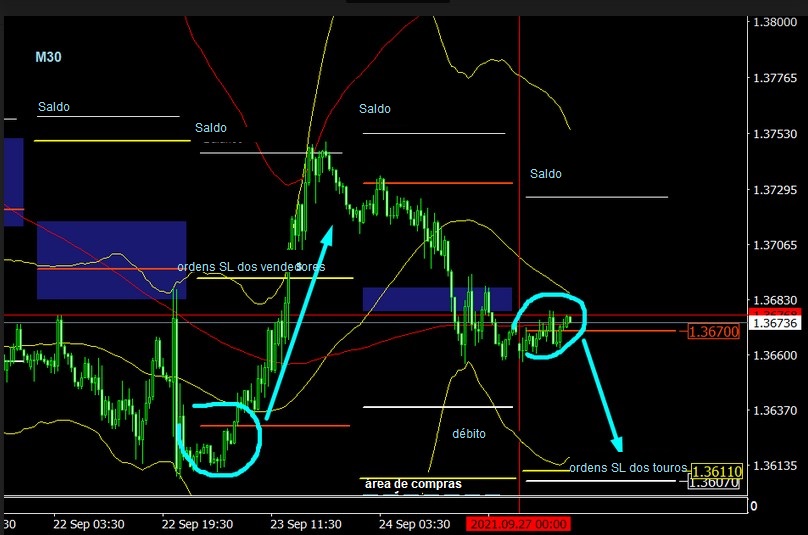Click the red 1.36700 price tag
The image size is (808, 535).
713,331
